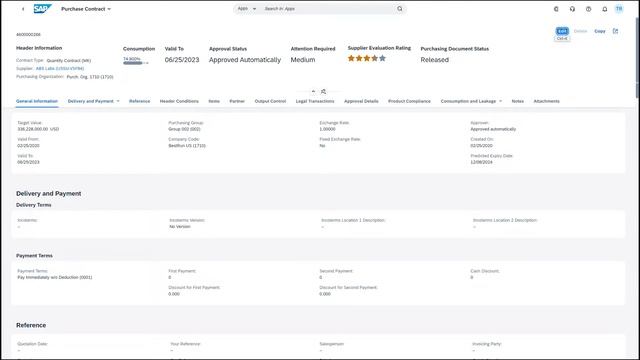The image size is (640, 360).
Task: Click the 06/25/2023 Valid To header value
Action: pyautogui.click(x=182, y=60)
